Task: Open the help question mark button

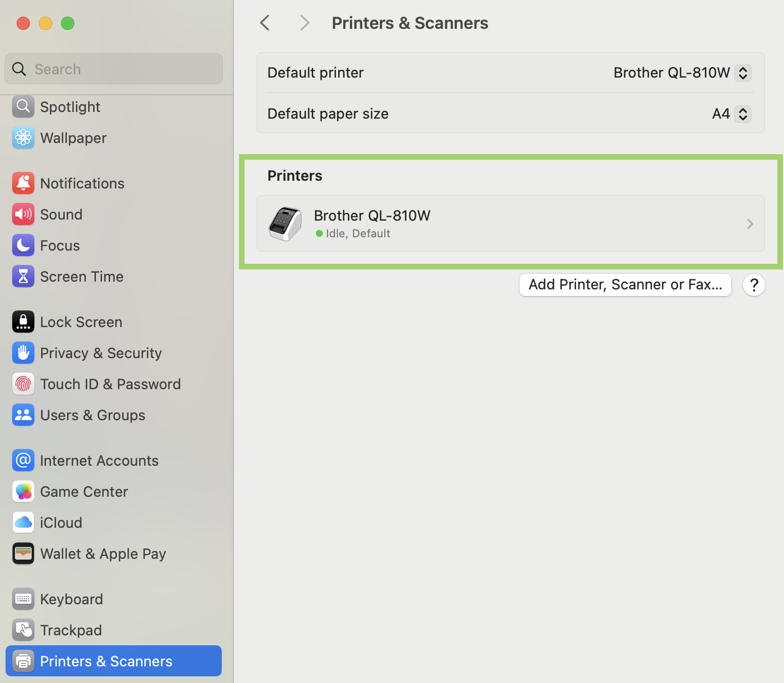Action: 754,284
